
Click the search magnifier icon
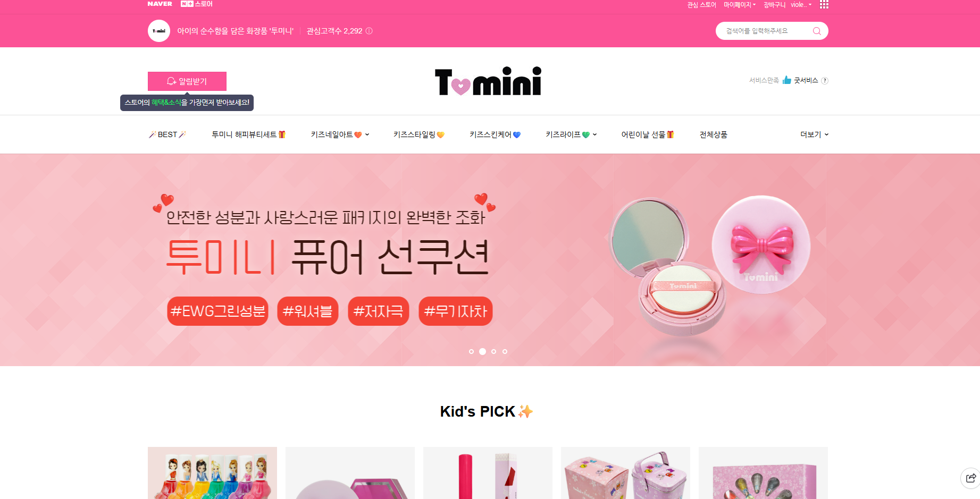[x=817, y=31]
